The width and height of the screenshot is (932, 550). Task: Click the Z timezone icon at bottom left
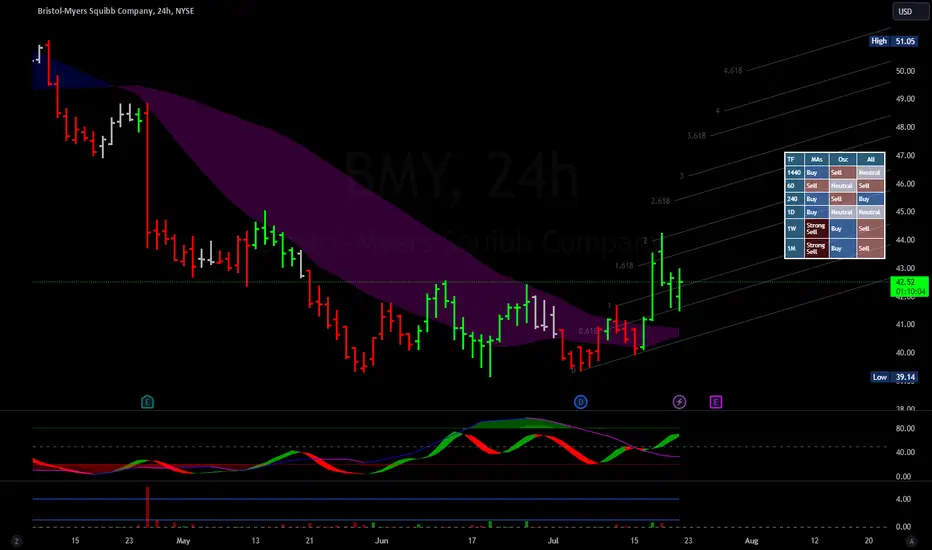pyautogui.click(x=17, y=541)
